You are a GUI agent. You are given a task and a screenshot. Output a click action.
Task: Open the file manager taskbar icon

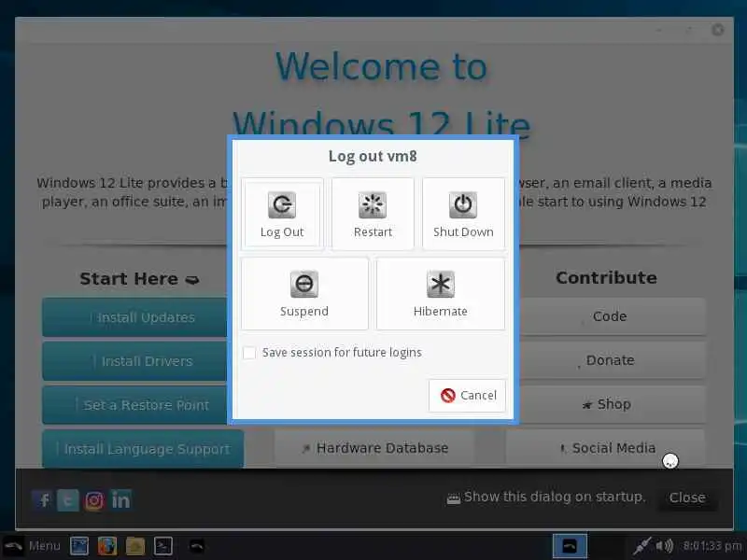click(x=134, y=546)
